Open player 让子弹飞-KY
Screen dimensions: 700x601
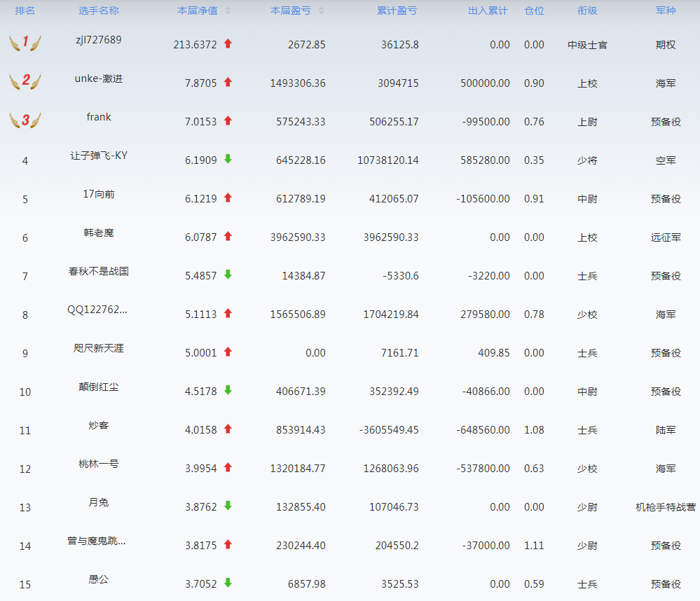[x=99, y=156]
